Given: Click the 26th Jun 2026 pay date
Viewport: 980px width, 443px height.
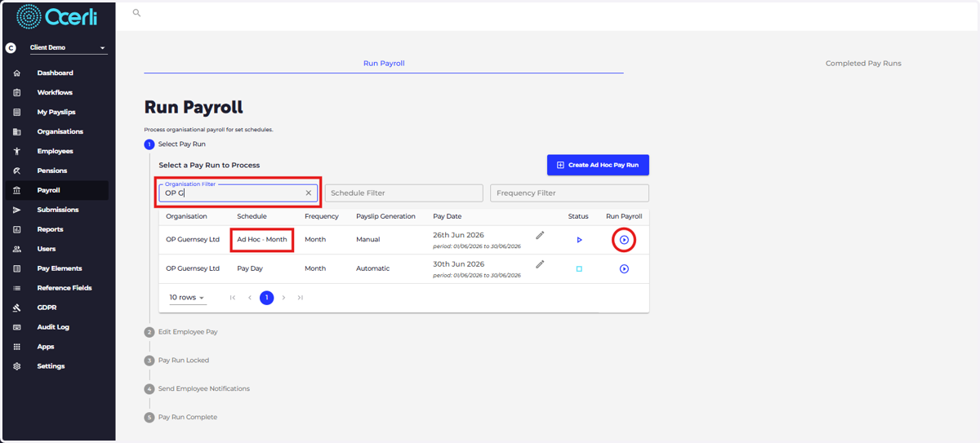Looking at the screenshot, I should click(x=458, y=235).
